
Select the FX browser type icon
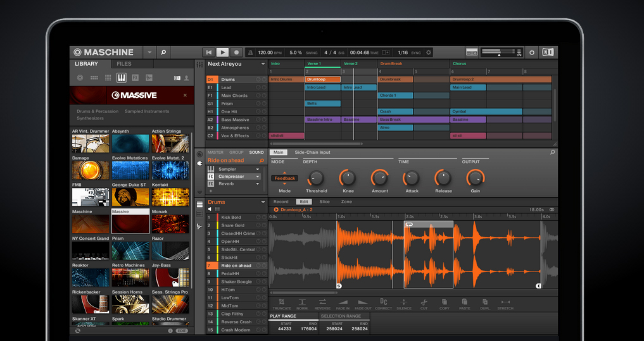[x=135, y=78]
